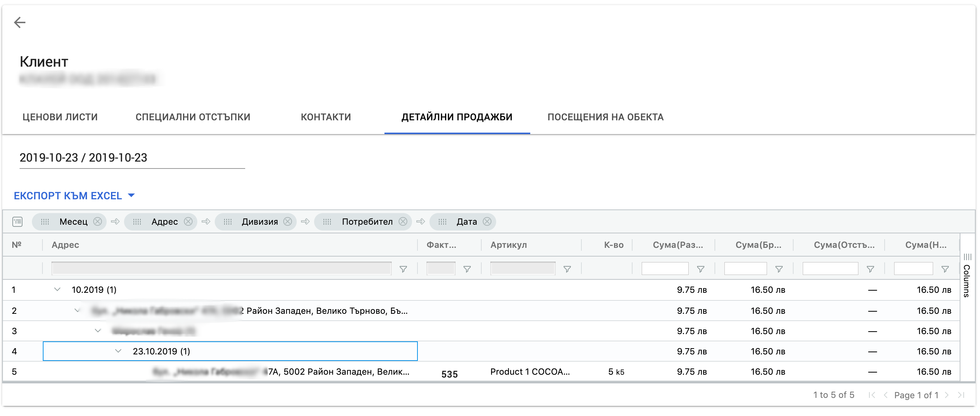Screen dimensions: 980x416
Task: Click the Сума(Бр... filter input
Action: click(746, 269)
